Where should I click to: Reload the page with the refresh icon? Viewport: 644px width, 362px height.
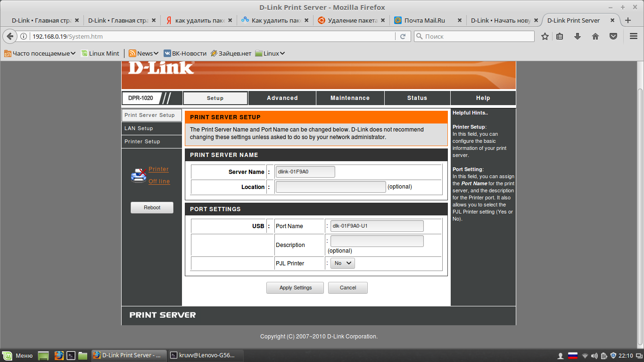(403, 36)
